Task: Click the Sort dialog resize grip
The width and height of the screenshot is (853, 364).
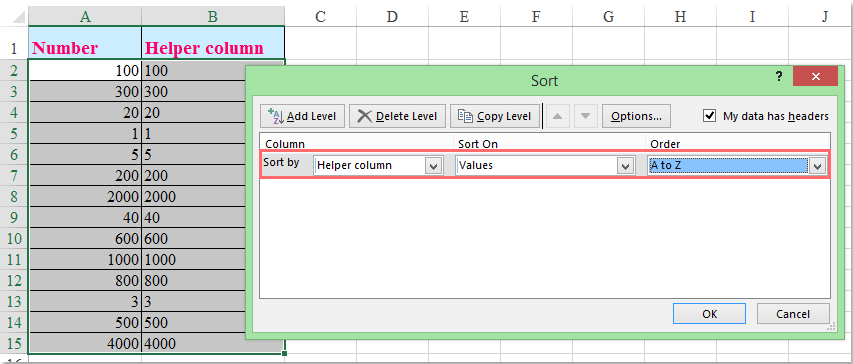Action: pyautogui.click(x=831, y=326)
